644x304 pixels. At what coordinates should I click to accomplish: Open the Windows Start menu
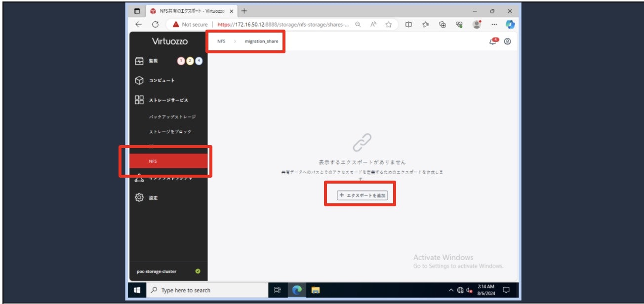tap(136, 290)
